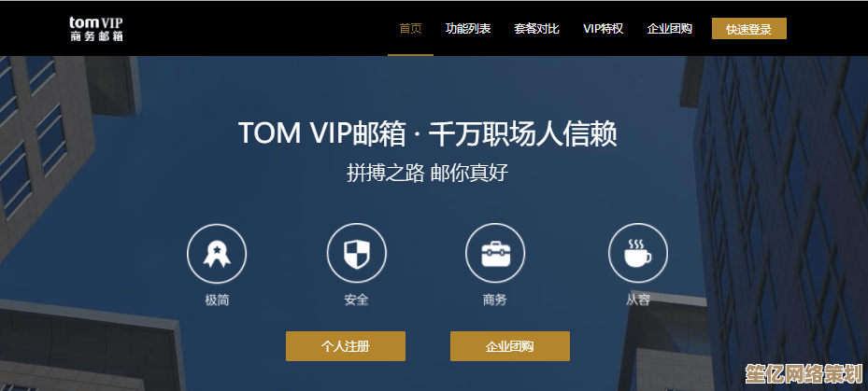This screenshot has width=868, height=391.
Task: Click the 极简 label text
Action: [217, 300]
